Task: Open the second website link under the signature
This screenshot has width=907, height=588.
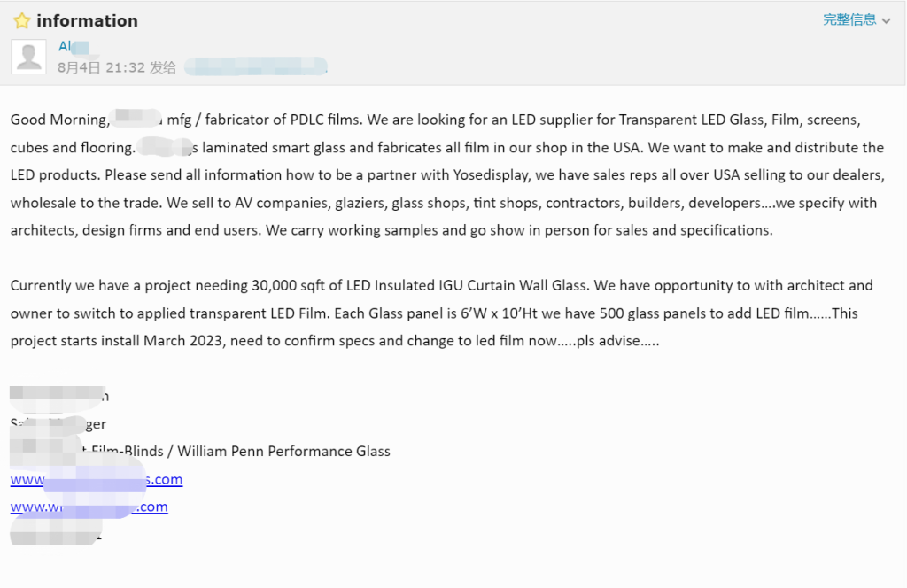Action: tap(89, 507)
